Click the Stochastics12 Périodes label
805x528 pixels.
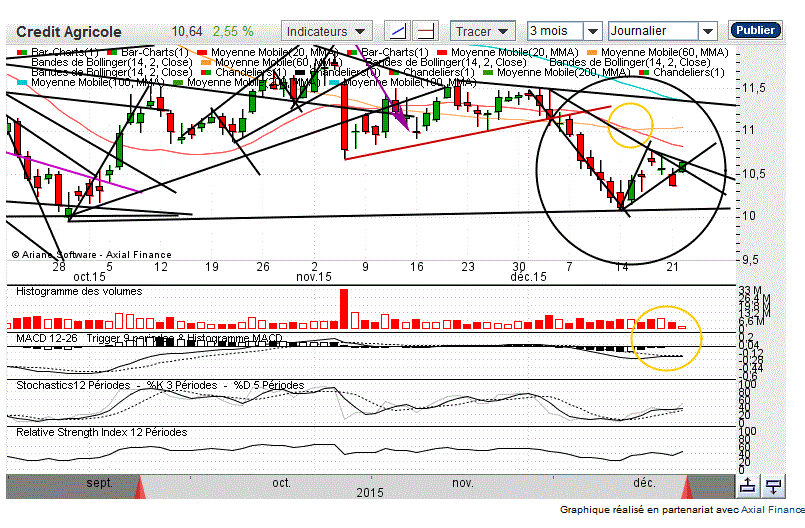tap(73, 385)
